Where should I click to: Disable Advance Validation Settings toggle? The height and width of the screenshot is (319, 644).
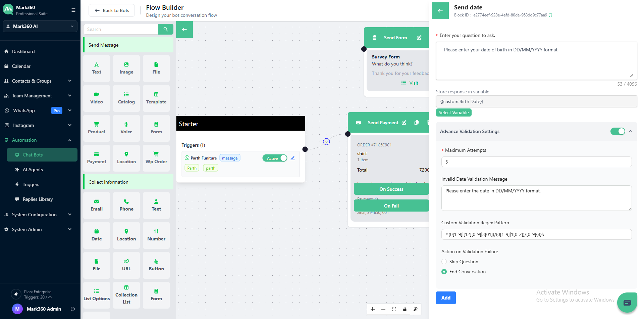click(x=617, y=131)
